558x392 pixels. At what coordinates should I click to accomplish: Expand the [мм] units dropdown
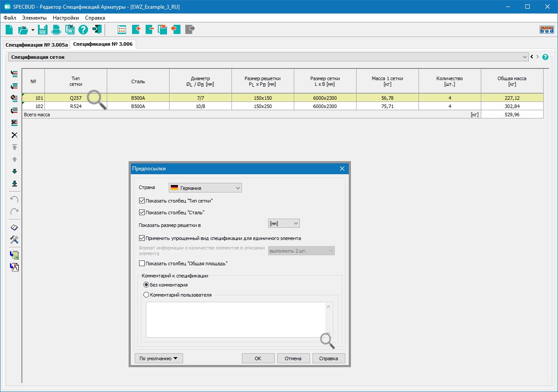284,223
